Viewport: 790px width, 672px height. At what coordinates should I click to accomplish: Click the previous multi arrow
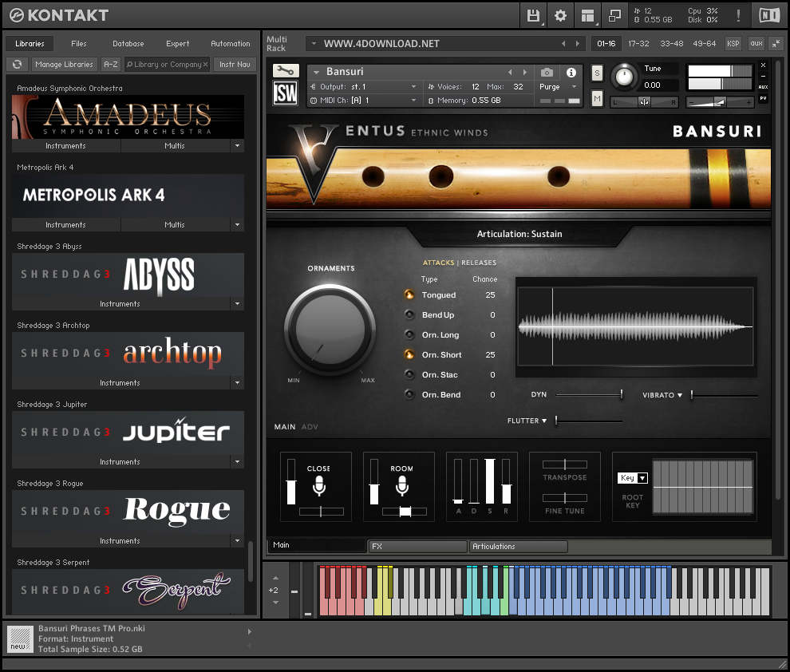point(563,44)
